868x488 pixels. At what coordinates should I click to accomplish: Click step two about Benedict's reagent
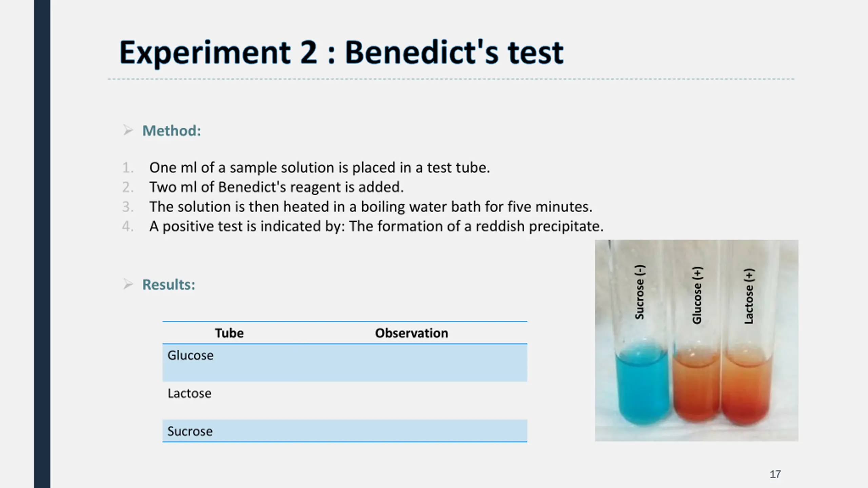pyautogui.click(x=276, y=187)
